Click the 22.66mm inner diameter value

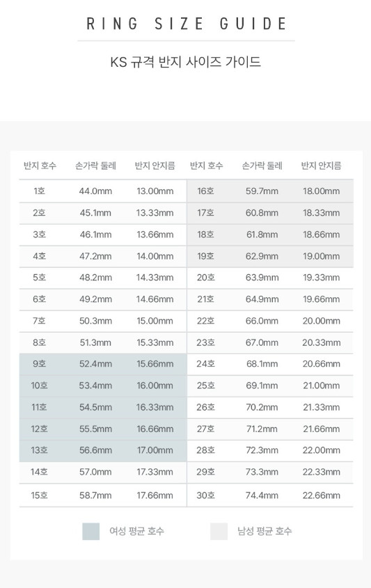tap(322, 495)
